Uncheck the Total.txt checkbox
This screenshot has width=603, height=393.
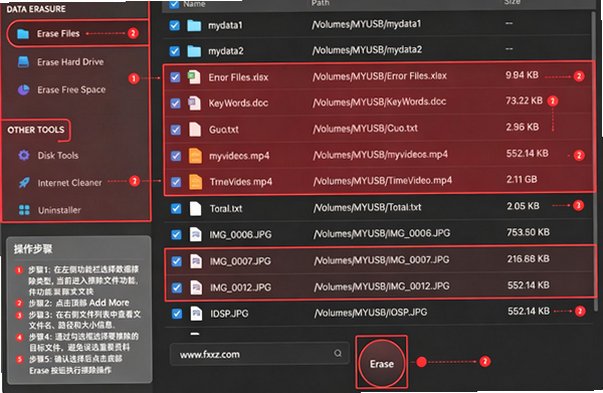[x=176, y=208]
